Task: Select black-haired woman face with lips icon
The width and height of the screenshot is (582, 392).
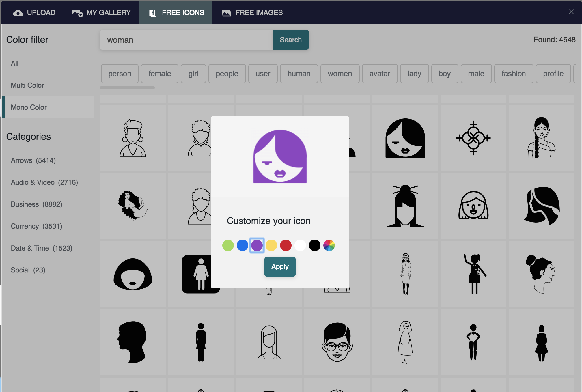Action: pos(405,138)
